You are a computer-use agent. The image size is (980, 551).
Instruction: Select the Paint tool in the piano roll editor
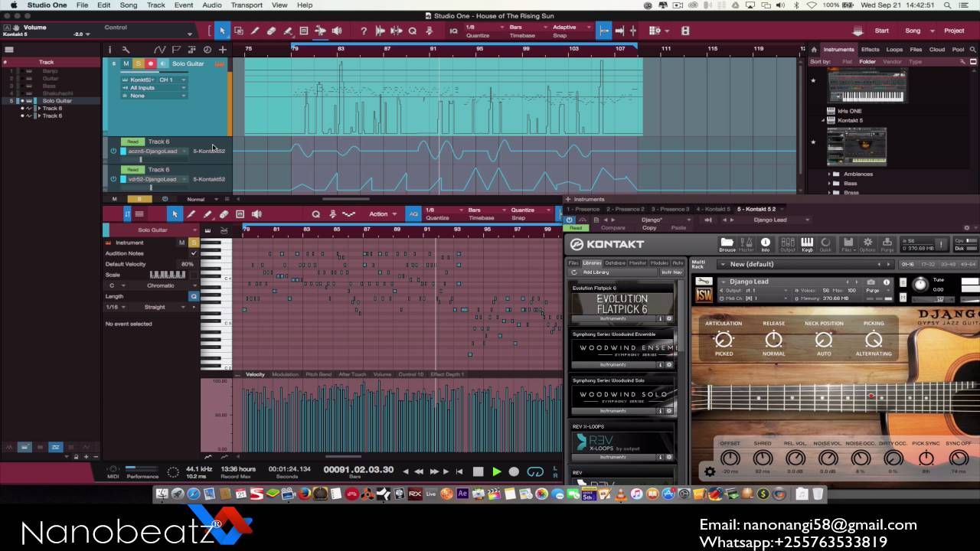[x=207, y=214]
